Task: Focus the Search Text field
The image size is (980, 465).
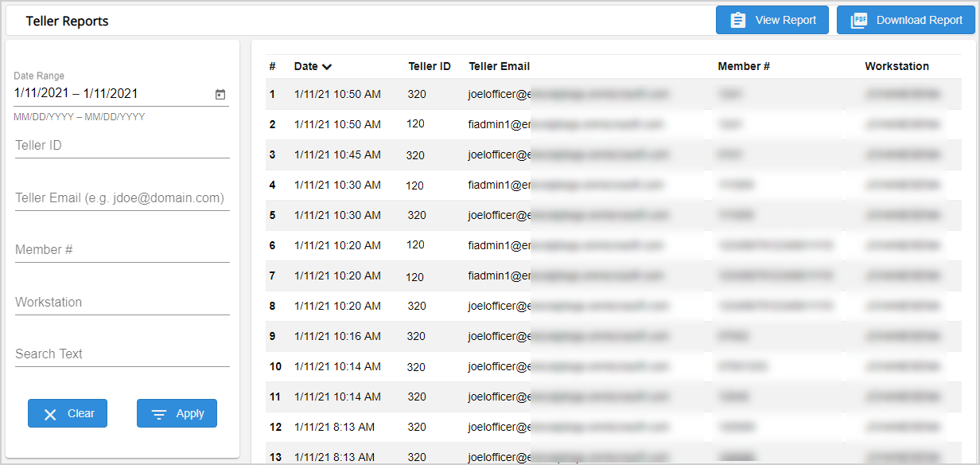Action: click(x=122, y=354)
